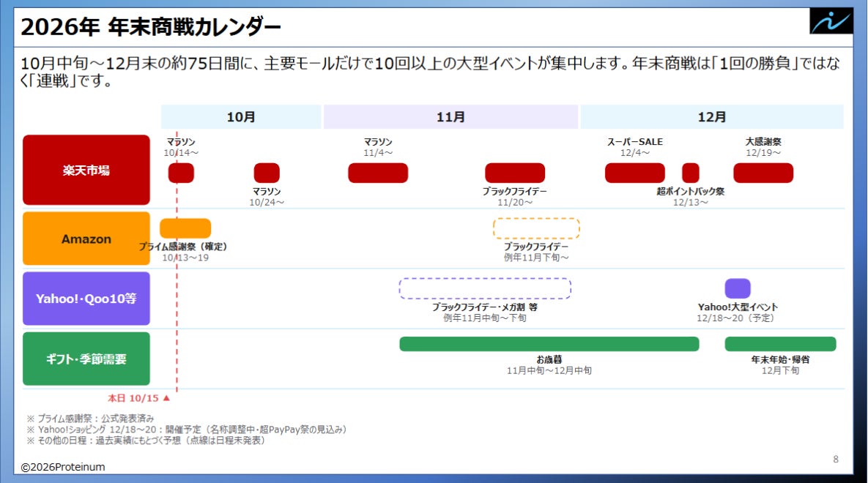Click the label 年末年始・帰省
This screenshot has height=483, width=868.
coord(781,359)
